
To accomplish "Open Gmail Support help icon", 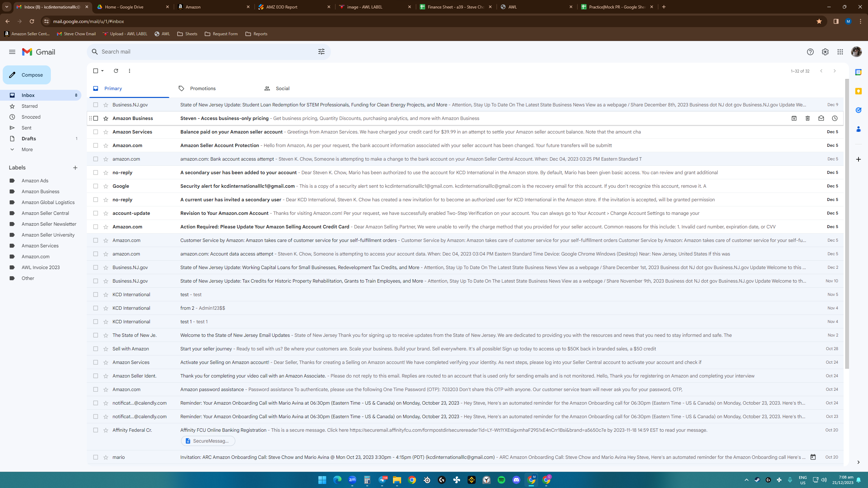I will [810, 52].
